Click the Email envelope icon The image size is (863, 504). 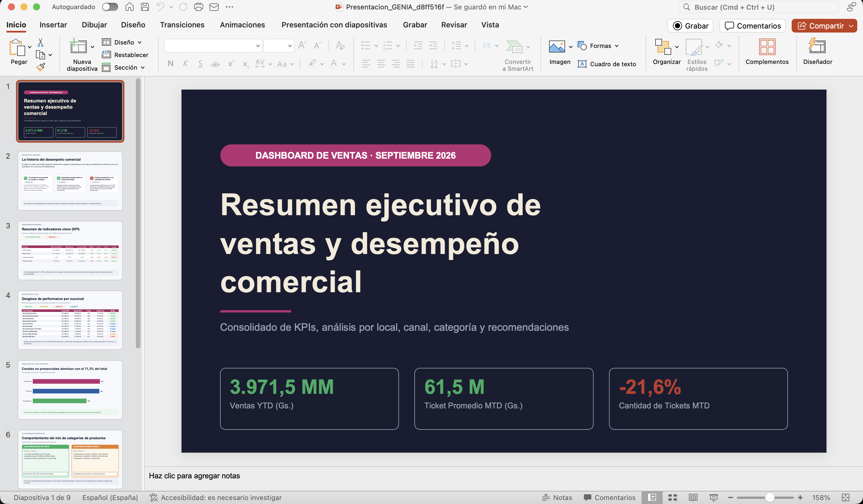click(x=214, y=7)
